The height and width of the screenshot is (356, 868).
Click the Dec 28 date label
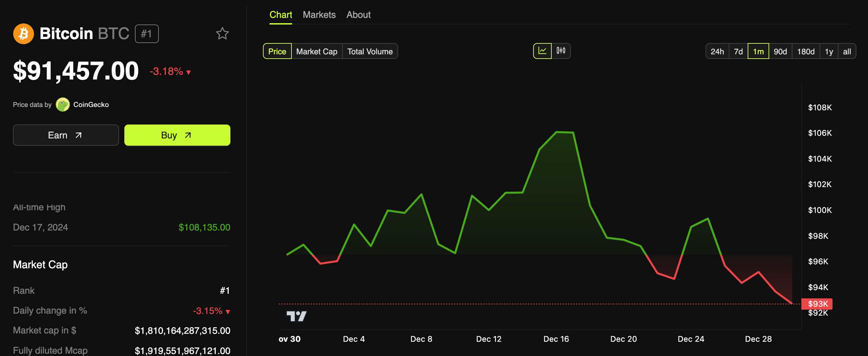(x=758, y=339)
